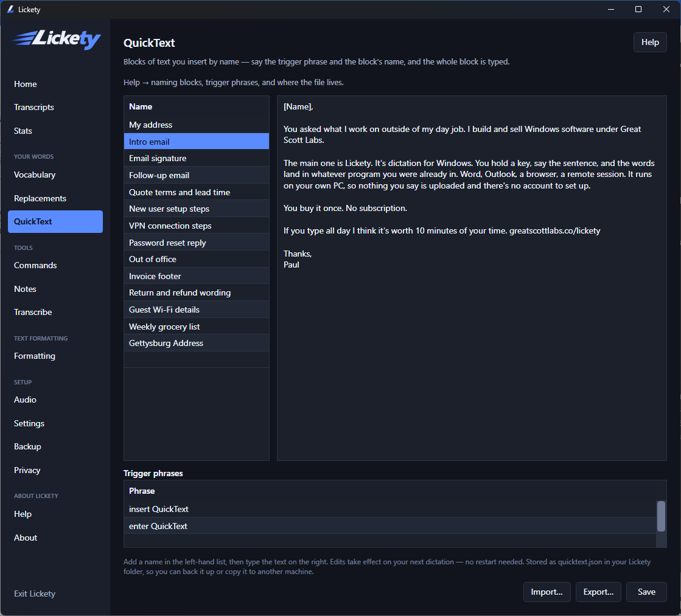Select the 'Follow-up email' block
This screenshot has width=681, height=616.
[197, 175]
